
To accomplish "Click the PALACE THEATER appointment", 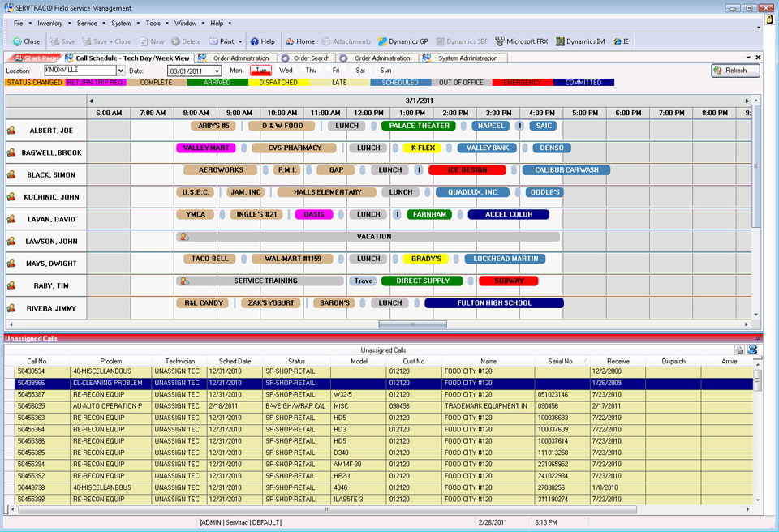I will click(419, 126).
